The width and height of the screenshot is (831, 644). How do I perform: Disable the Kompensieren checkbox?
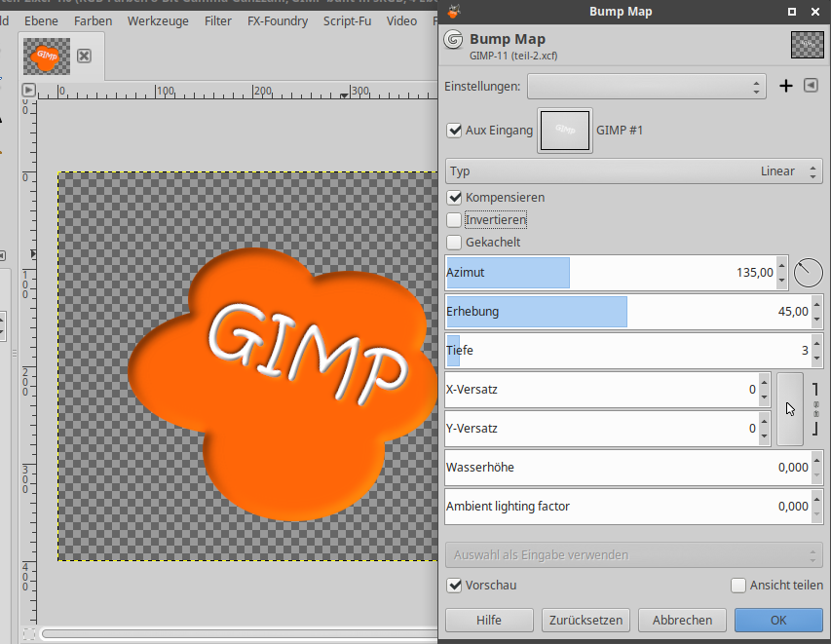click(x=454, y=198)
